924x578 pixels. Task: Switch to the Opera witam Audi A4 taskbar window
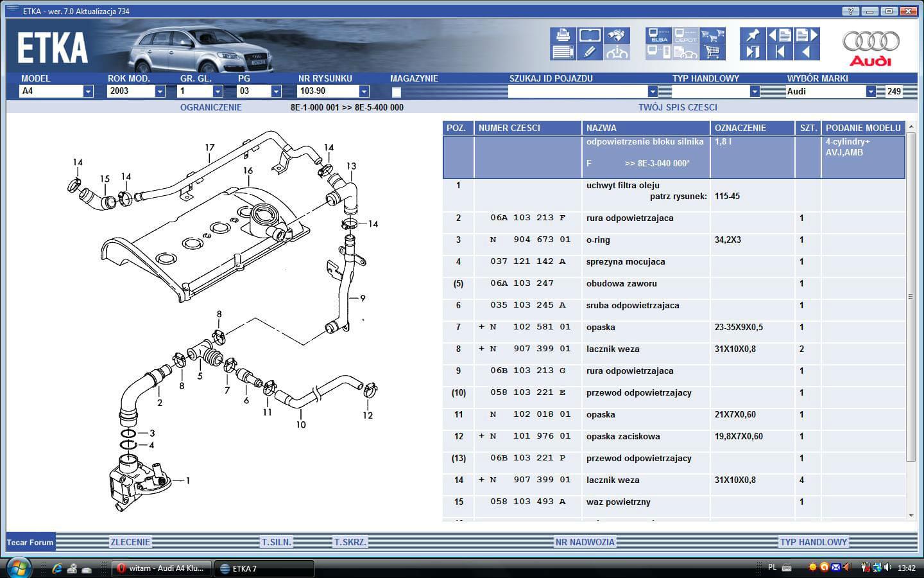160,568
